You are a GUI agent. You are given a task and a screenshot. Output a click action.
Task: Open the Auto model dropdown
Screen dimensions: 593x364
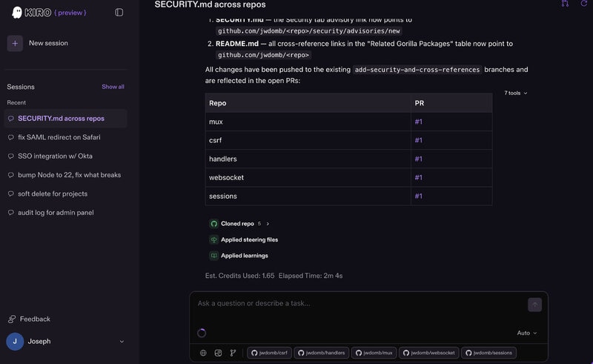point(527,333)
